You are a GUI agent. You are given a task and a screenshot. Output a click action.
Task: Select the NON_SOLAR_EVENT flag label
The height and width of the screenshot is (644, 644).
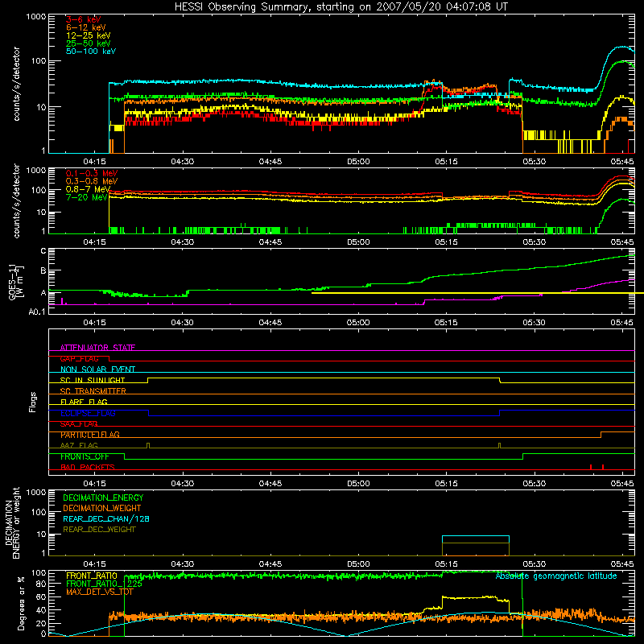tap(97, 369)
